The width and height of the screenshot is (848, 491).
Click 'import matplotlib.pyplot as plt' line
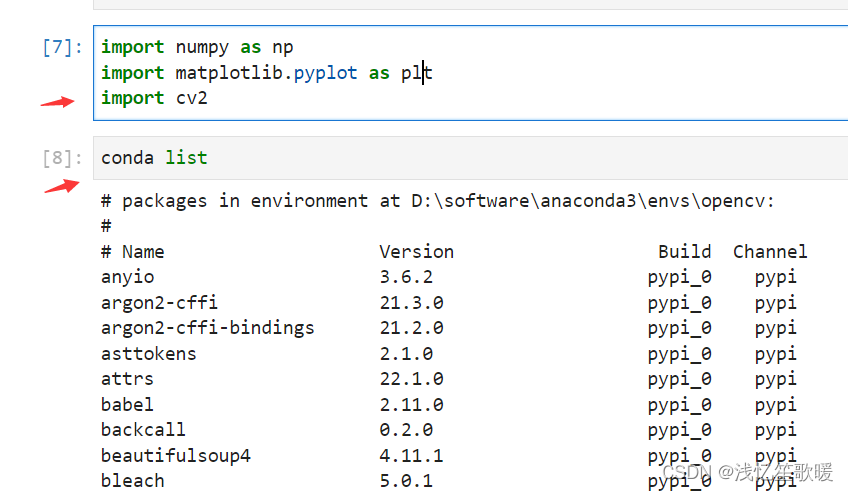point(267,73)
